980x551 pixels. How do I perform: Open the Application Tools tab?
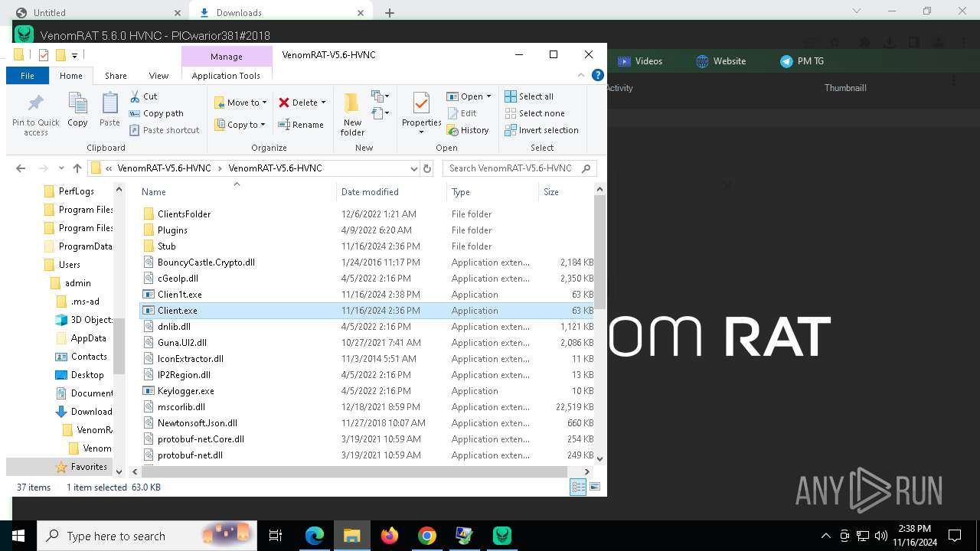coord(226,76)
